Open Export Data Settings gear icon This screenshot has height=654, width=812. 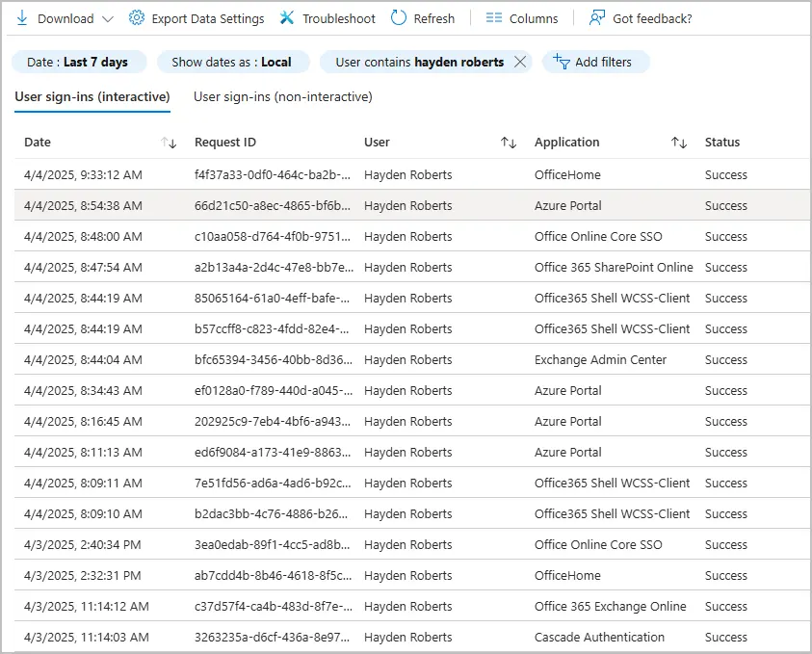137,18
